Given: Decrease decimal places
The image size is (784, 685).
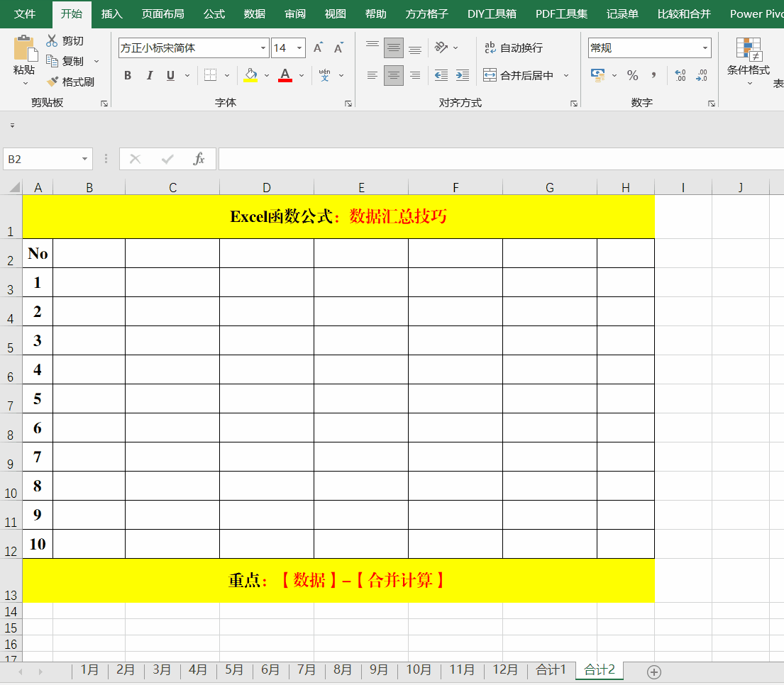Looking at the screenshot, I should (x=702, y=75).
